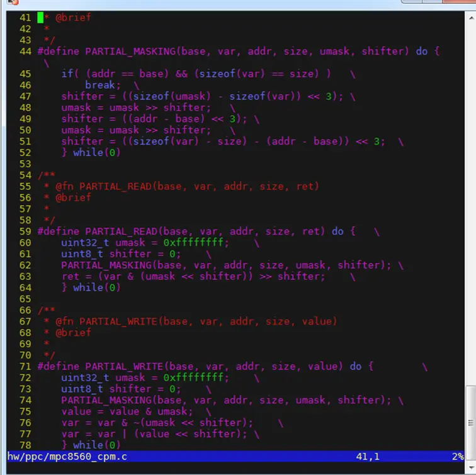Click the '*/' comment end on line 43
This screenshot has width=476, height=475.
point(49,40)
